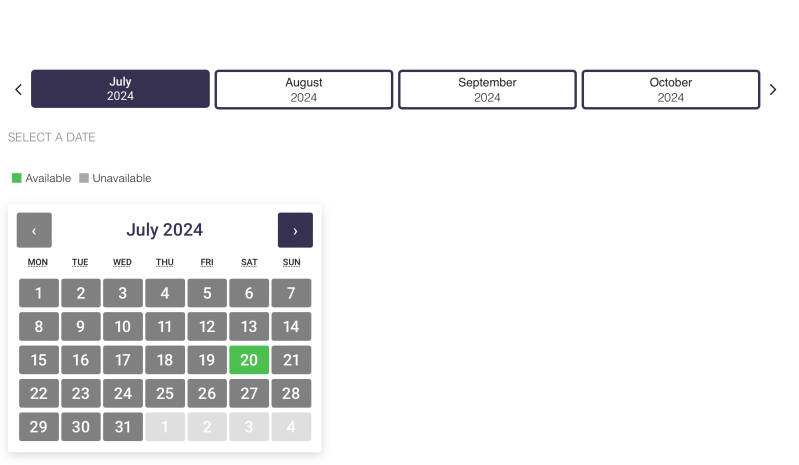Click July 10 under WED column
Screen dimensions: 799x465
pos(123,326)
